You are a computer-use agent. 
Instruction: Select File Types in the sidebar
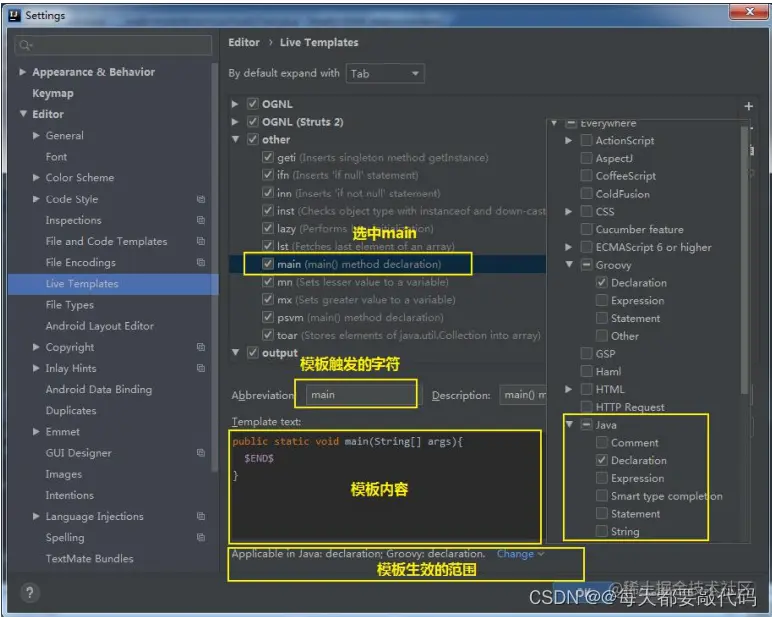[x=69, y=305]
